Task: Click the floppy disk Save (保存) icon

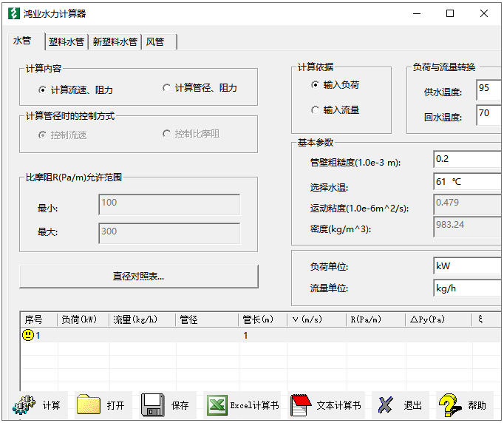Action: click(x=152, y=405)
